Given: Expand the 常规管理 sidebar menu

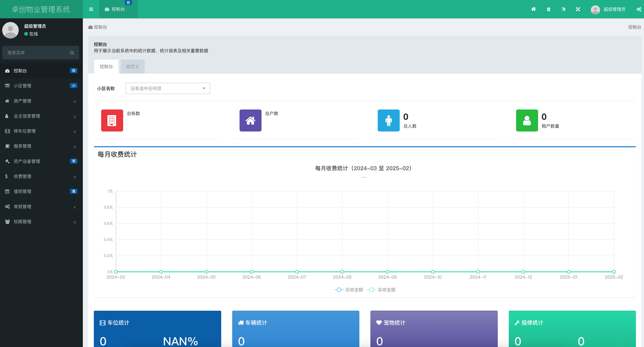Looking at the screenshot, I should click(x=41, y=207).
